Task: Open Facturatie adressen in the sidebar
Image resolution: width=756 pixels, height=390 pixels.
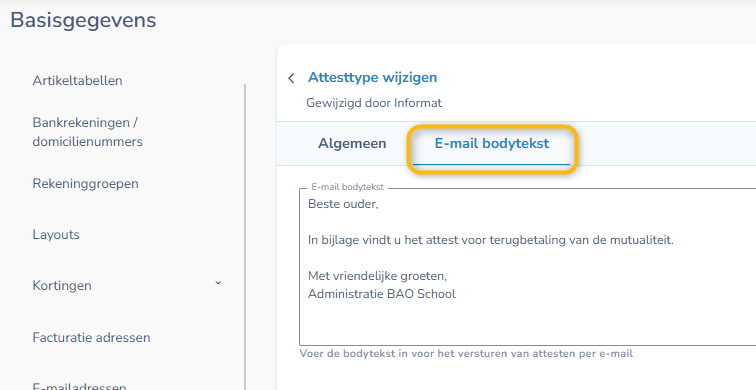Action: click(x=91, y=337)
